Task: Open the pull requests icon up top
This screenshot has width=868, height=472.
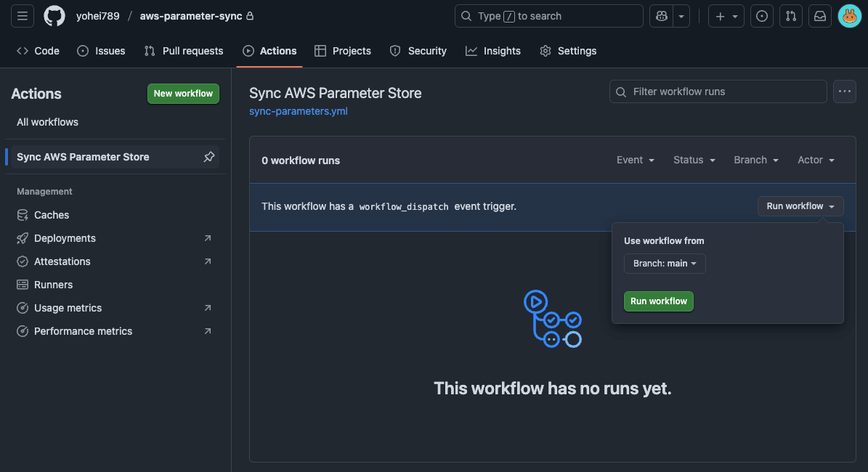Action: tap(790, 16)
